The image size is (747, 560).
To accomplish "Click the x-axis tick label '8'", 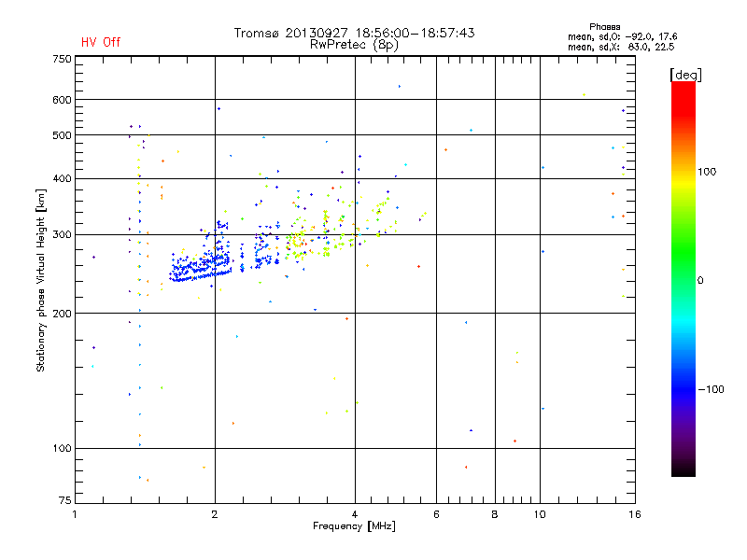I will click(495, 514).
